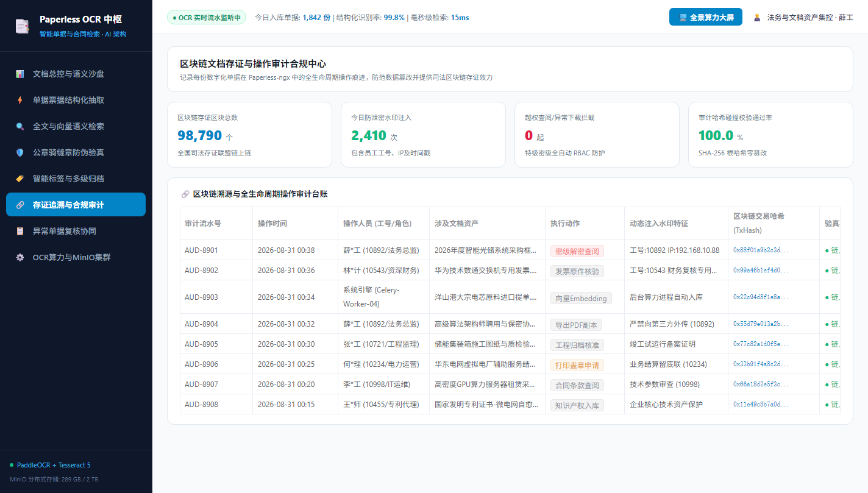This screenshot has height=493, width=868.
Task: Go to 全文与向量语义检索 page
Action: 76,126
